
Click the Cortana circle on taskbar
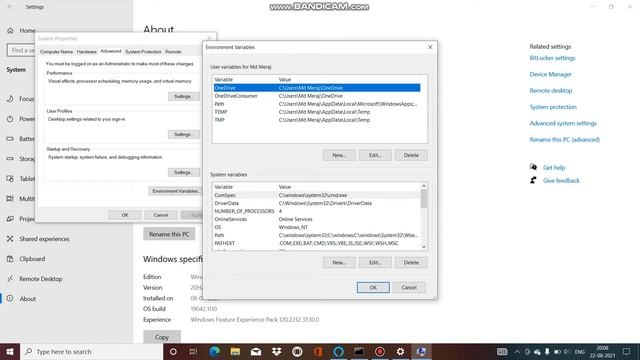173,351
